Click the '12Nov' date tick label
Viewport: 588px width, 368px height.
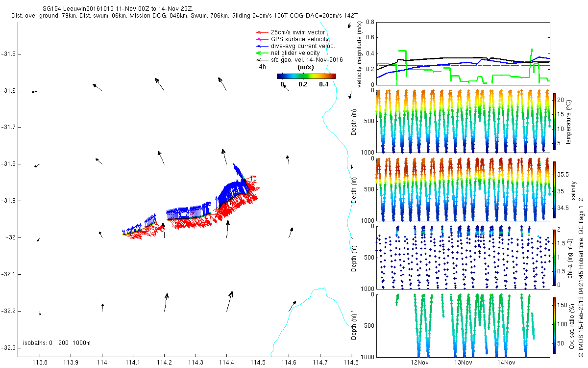click(419, 363)
